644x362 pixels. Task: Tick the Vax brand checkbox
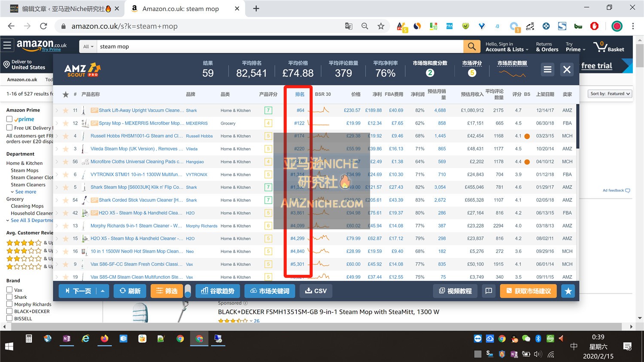pyautogui.click(x=9, y=290)
